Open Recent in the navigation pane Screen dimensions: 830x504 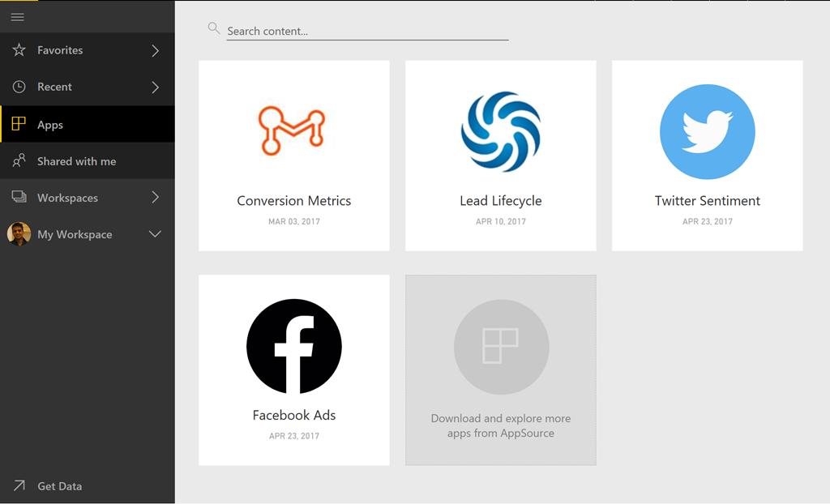tap(88, 87)
